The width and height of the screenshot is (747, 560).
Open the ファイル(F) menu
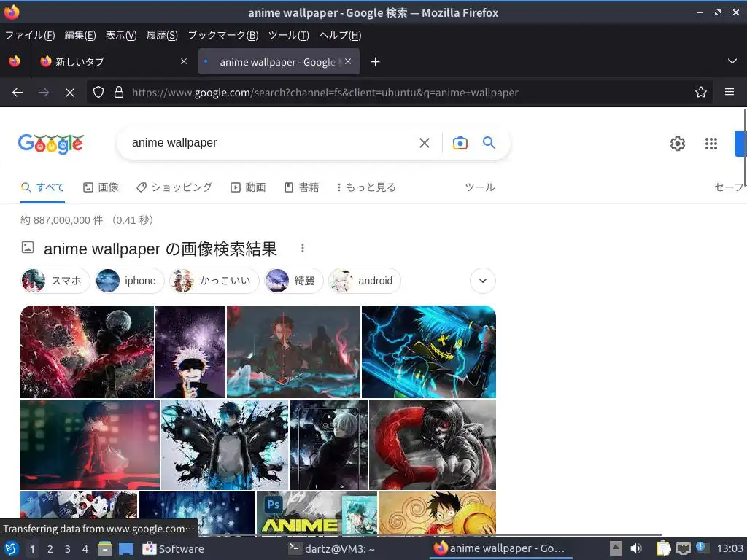30,35
